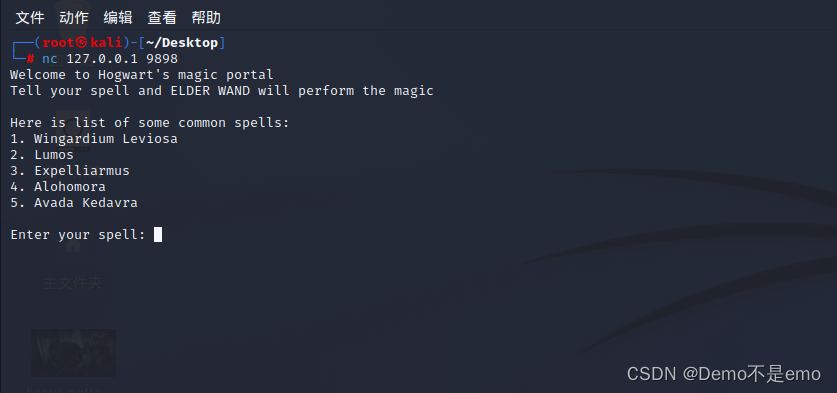The image size is (837, 393).
Task: Click the "ELDER WAND" text
Action: click(x=210, y=91)
